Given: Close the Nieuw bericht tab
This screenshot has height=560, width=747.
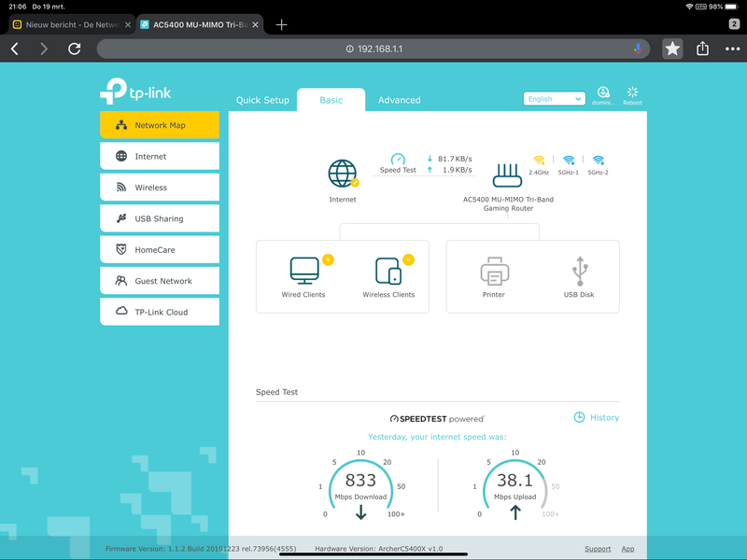Looking at the screenshot, I should pyautogui.click(x=128, y=25).
